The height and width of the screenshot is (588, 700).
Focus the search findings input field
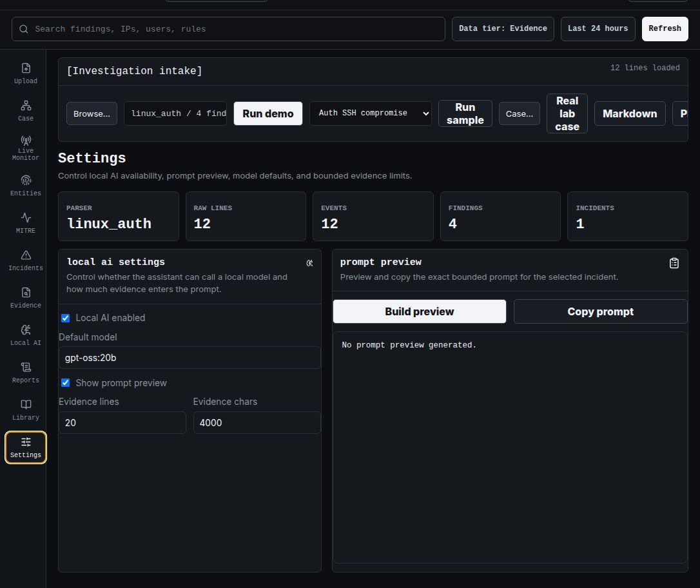[228, 29]
